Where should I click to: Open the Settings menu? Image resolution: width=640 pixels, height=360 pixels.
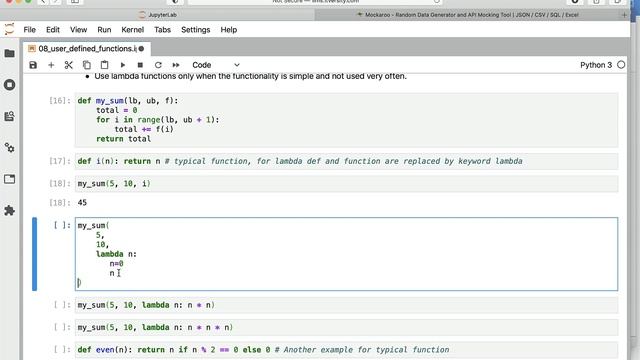(196, 30)
